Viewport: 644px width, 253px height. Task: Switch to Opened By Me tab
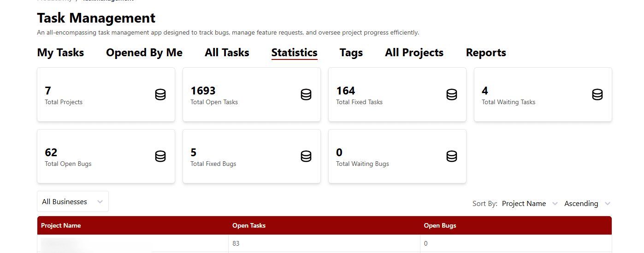(144, 53)
